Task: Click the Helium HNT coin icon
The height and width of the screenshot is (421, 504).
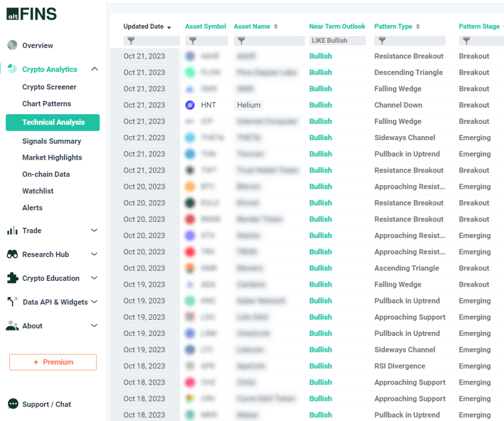Action: [x=190, y=105]
